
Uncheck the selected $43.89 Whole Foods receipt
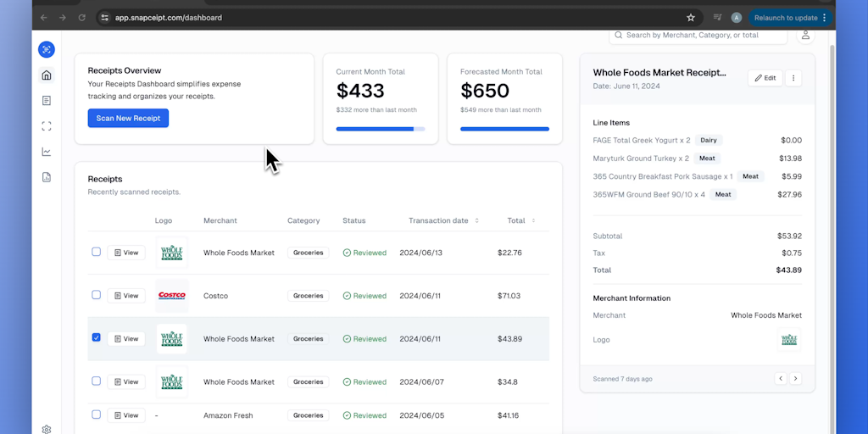(x=96, y=338)
